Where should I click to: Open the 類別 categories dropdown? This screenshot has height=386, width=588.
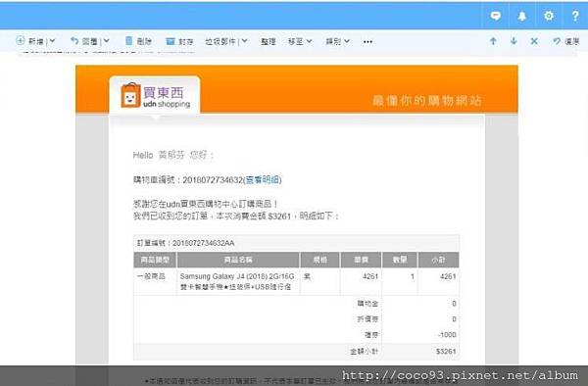point(337,41)
